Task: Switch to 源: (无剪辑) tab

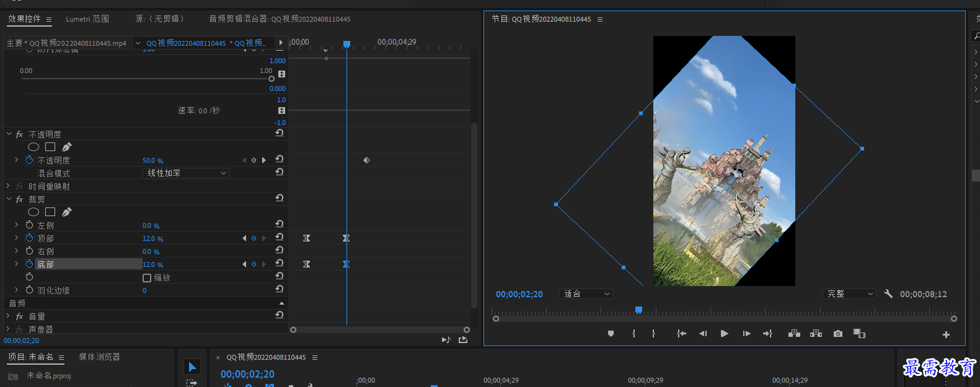Action: click(x=160, y=19)
